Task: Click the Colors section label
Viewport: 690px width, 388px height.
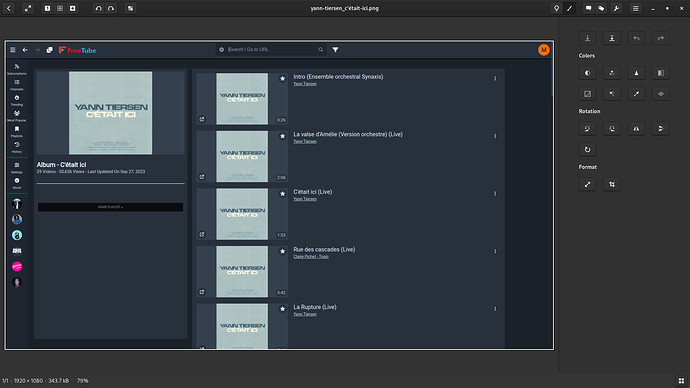Action: pyautogui.click(x=587, y=55)
